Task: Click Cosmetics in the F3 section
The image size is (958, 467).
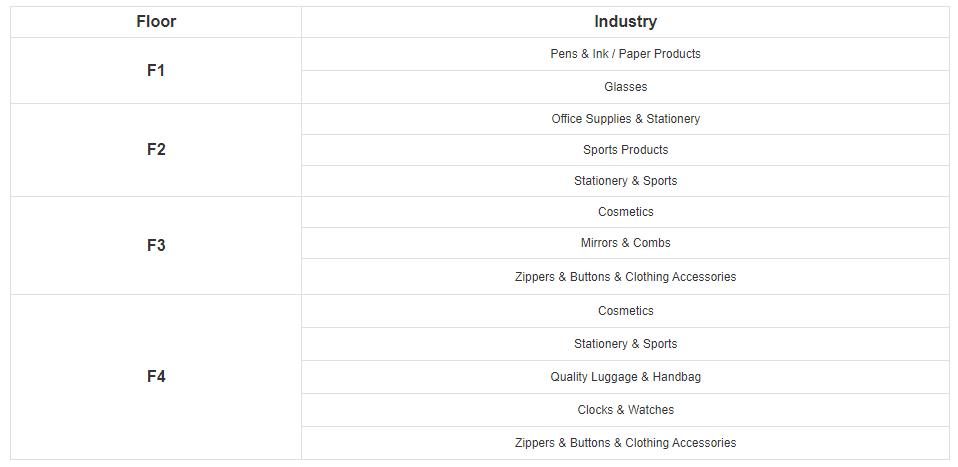Action: coord(625,212)
